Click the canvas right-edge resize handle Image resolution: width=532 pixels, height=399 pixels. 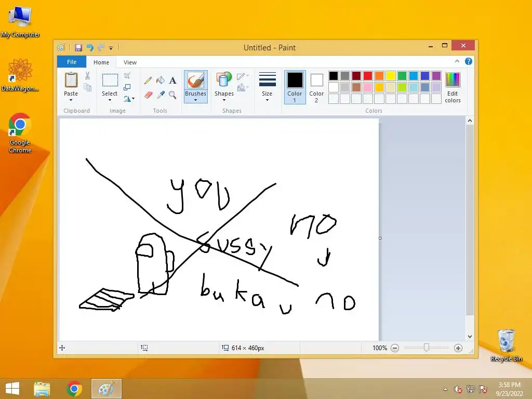coord(380,238)
